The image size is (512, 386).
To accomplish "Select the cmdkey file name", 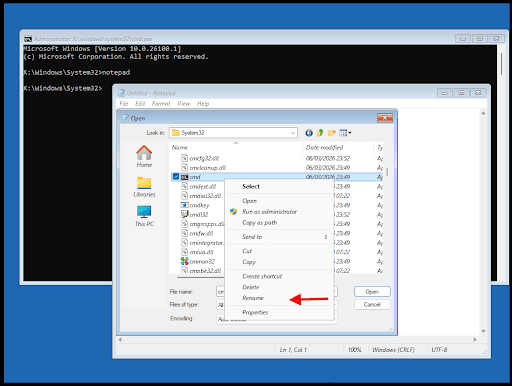I will 199,205.
